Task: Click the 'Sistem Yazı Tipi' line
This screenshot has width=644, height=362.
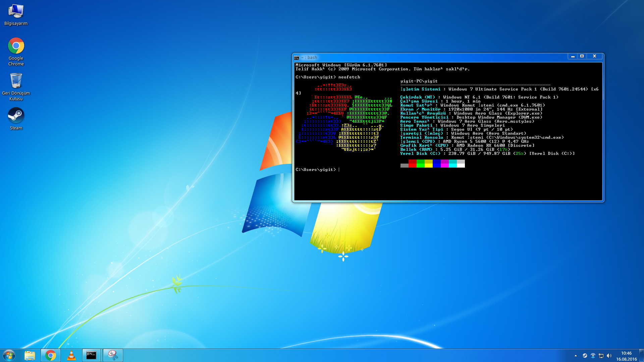Action: coord(457,129)
